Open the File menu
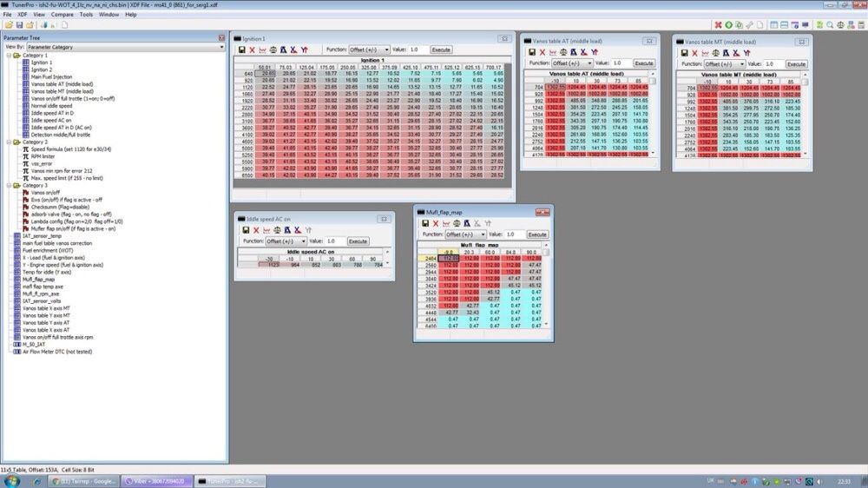This screenshot has width=868, height=488. tap(7, 15)
